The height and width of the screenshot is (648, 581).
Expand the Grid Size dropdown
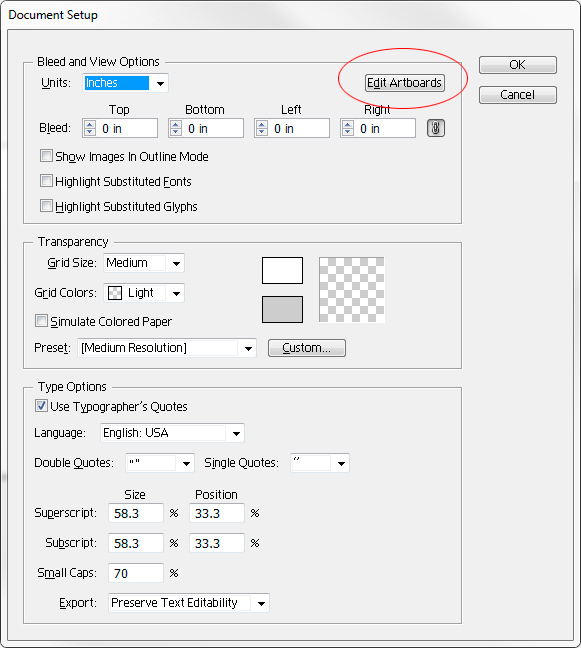point(144,263)
